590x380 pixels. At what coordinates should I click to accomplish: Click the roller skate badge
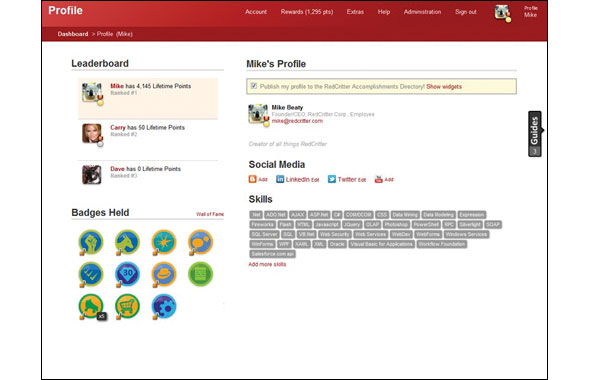pyautogui.click(x=91, y=307)
